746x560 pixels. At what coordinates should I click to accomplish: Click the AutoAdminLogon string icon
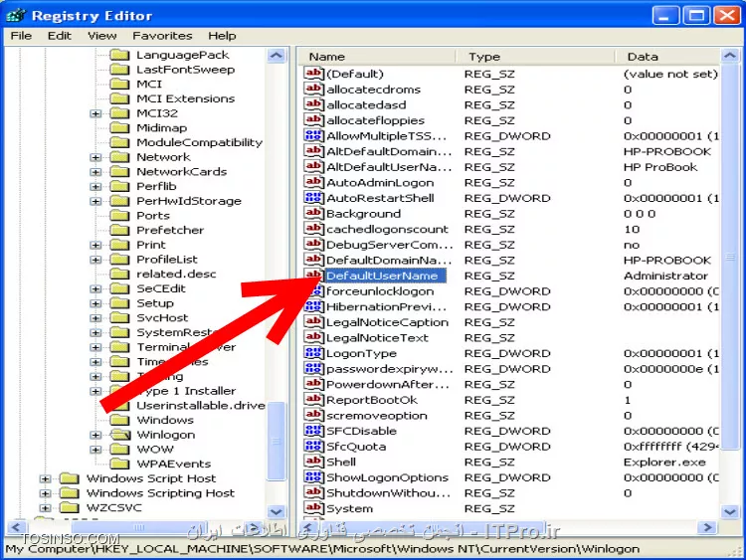(x=313, y=182)
